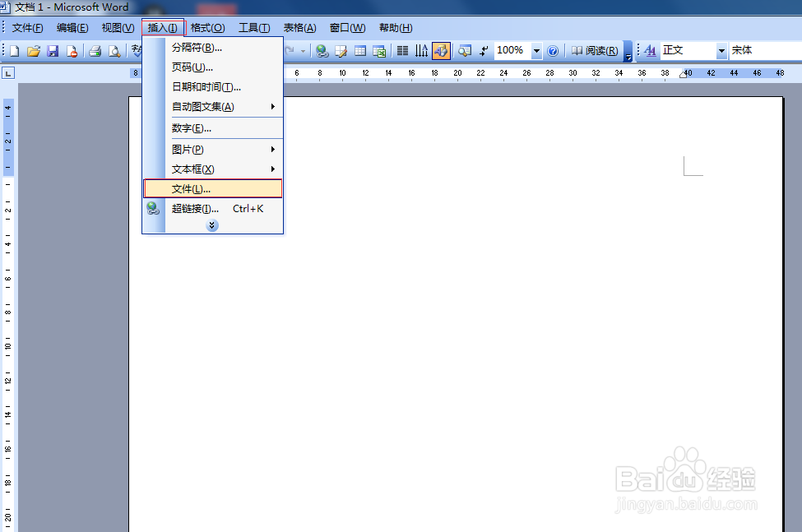Viewport: 802px width, 532px height.
Task: Open the 正文 style dropdown arrow
Action: click(x=721, y=51)
